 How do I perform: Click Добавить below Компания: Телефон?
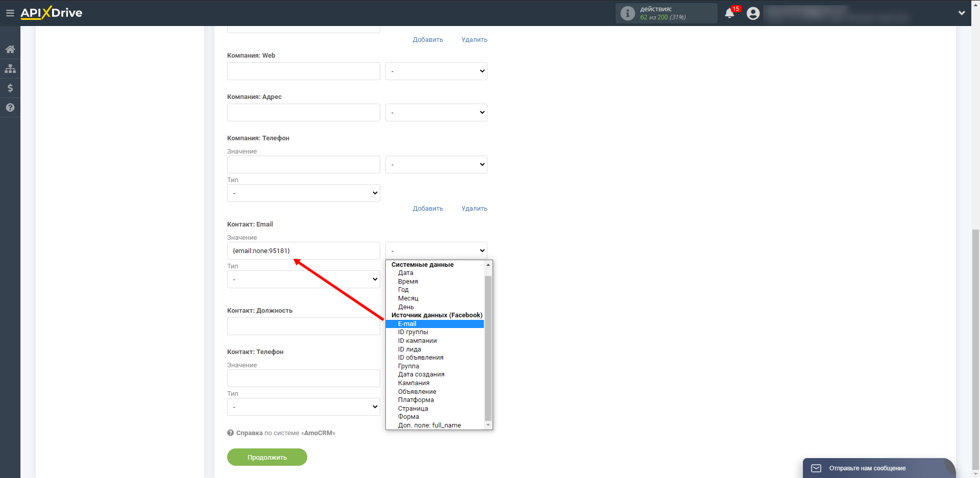pos(428,209)
